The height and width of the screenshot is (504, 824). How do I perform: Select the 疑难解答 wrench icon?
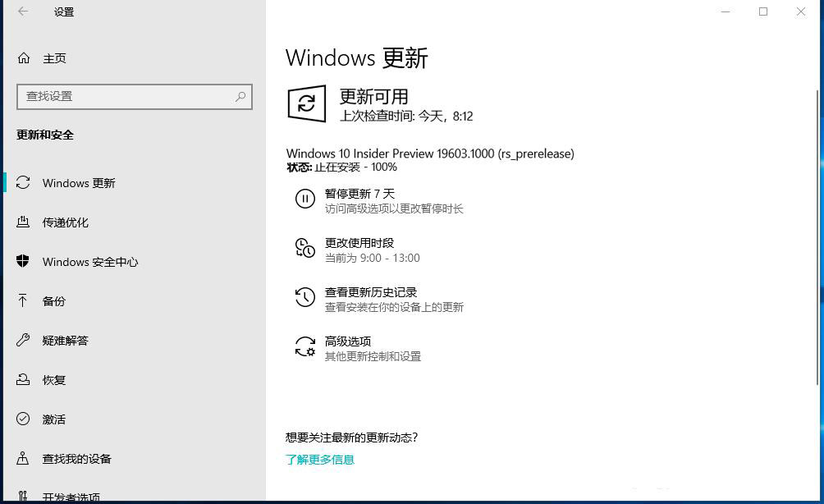click(x=23, y=340)
